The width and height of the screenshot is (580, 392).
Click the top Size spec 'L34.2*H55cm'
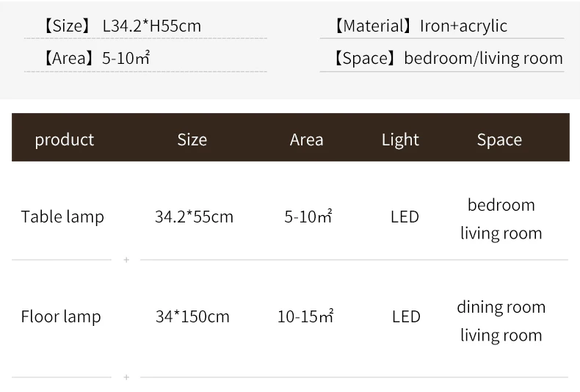(152, 26)
